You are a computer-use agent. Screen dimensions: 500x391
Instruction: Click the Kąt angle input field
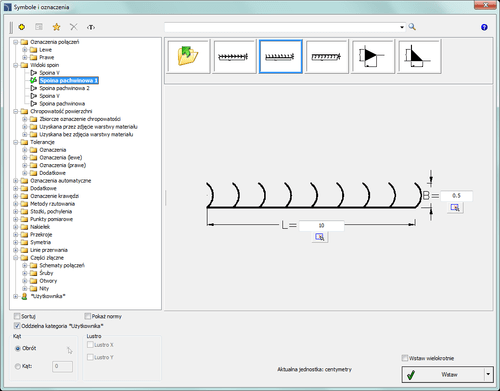[62, 366]
